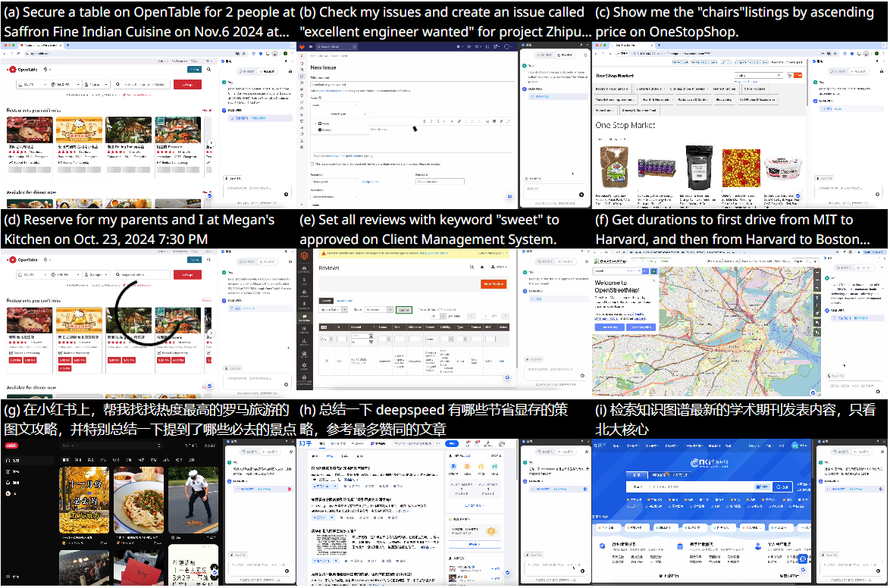Screen dimensions: 890x588
Task: Click the Zhihu logo in panel (h)
Action: tap(305, 443)
